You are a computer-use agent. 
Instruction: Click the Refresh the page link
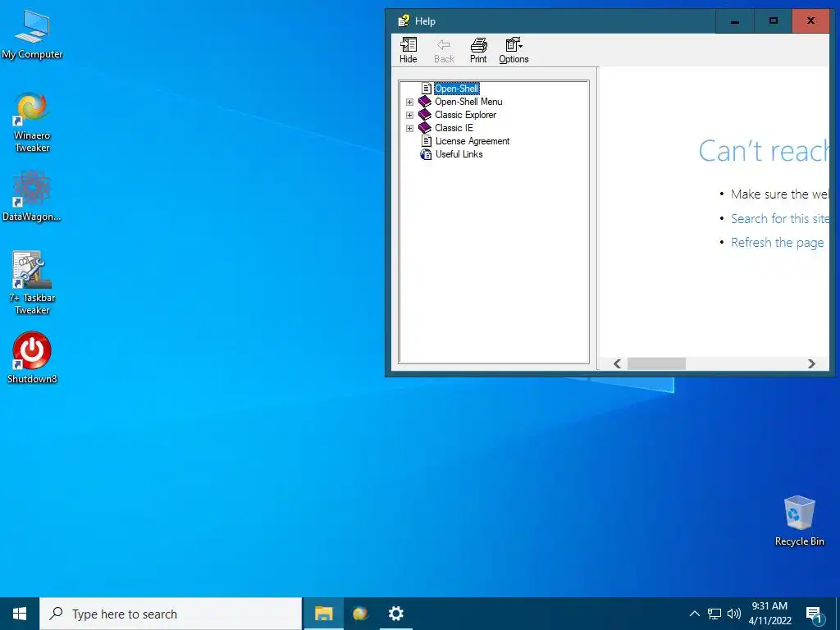pos(778,243)
